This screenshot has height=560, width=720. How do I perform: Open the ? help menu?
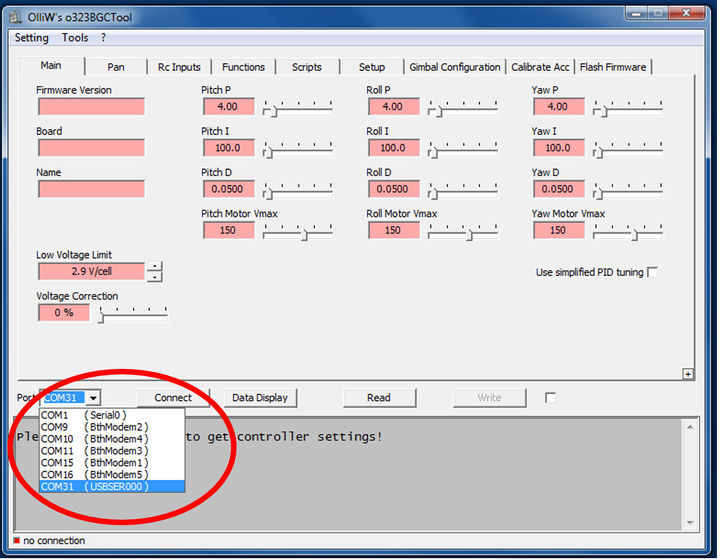103,37
